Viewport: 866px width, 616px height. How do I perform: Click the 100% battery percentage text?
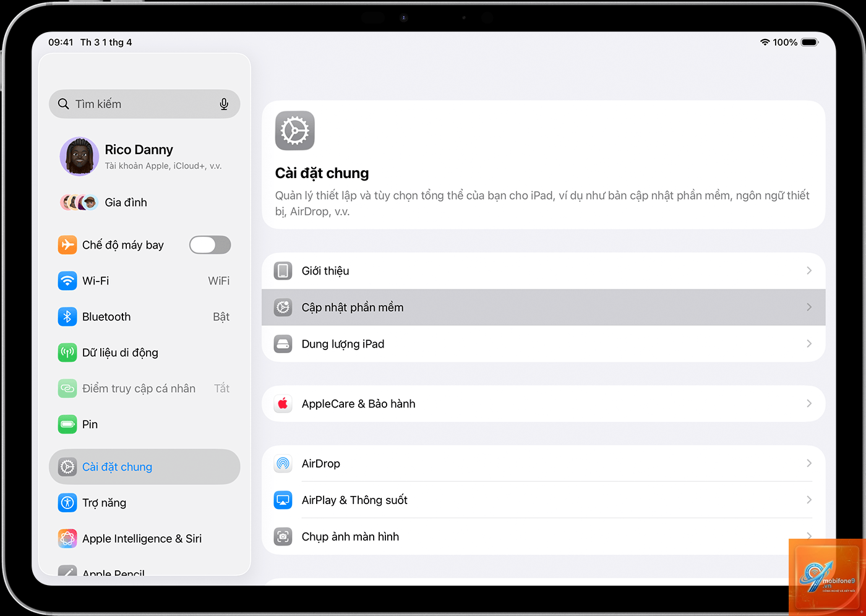pyautogui.click(x=785, y=42)
